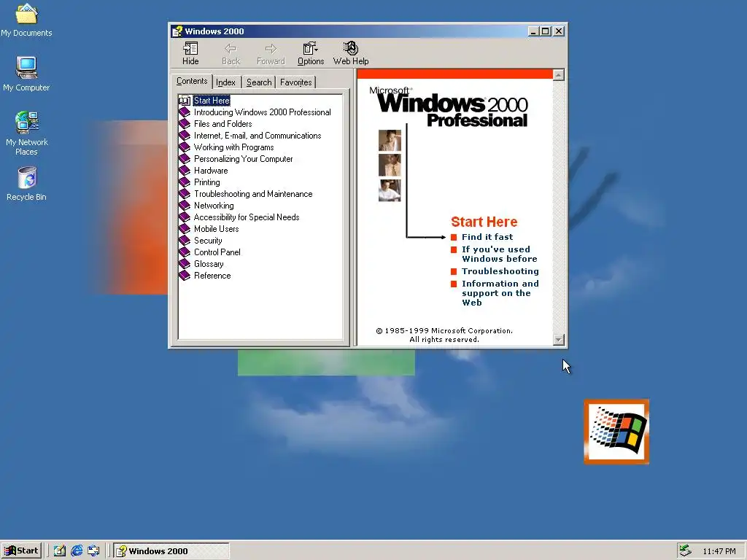747x560 pixels.
Task: Open the Find it fast link
Action: tap(487, 237)
